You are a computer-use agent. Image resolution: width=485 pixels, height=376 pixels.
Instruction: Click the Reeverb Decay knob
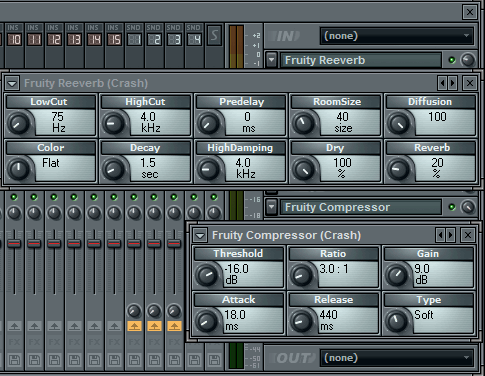point(114,169)
